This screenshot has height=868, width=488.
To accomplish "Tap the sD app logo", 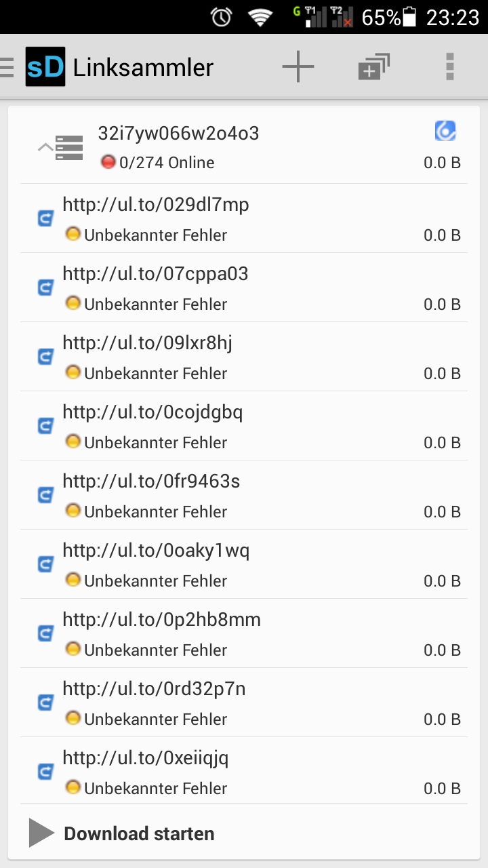I will click(x=45, y=67).
